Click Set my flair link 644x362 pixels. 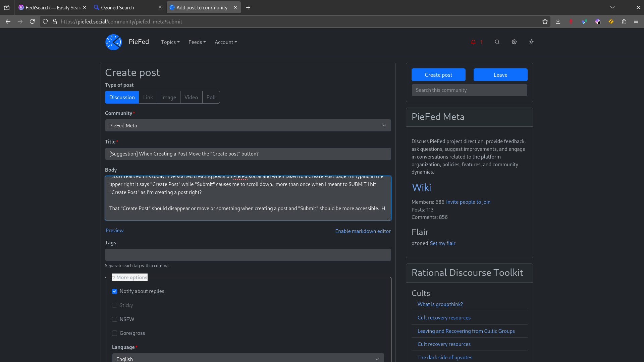[443, 243]
